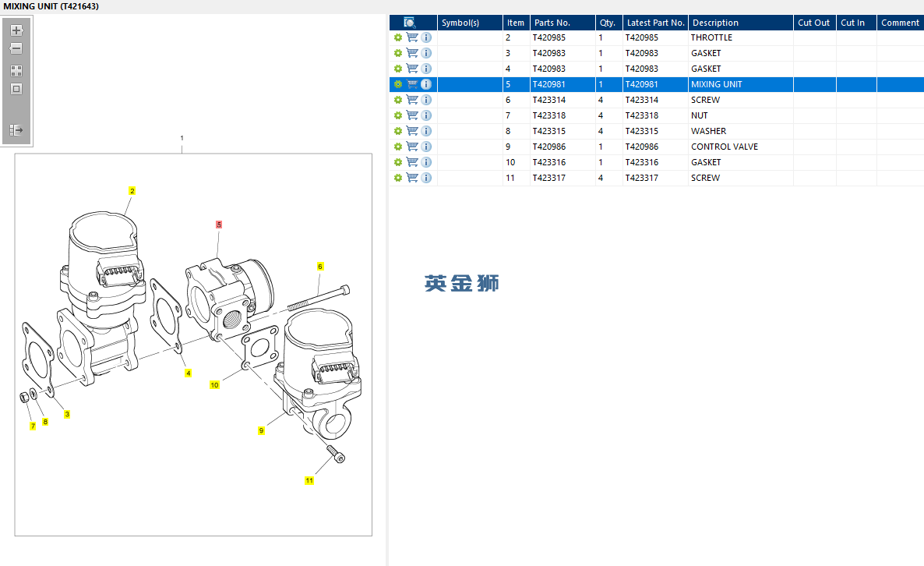This screenshot has width=924, height=566.
Task: Open info for MIXING UNIT T420981
Action: tap(426, 84)
